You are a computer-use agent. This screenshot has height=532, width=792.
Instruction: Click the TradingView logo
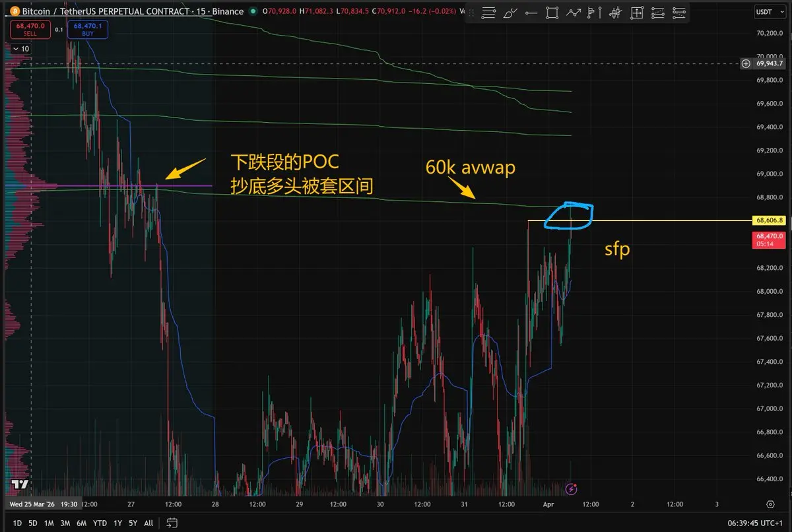(20, 484)
